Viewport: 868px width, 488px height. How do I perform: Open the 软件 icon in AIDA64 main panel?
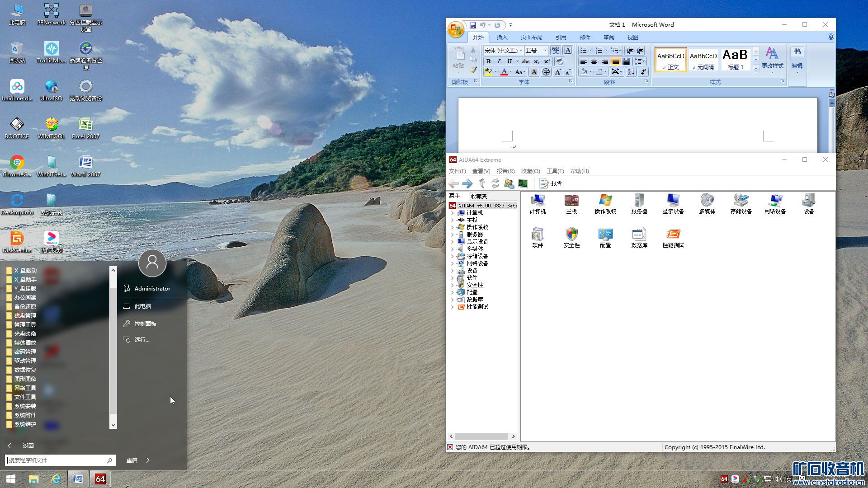click(538, 238)
